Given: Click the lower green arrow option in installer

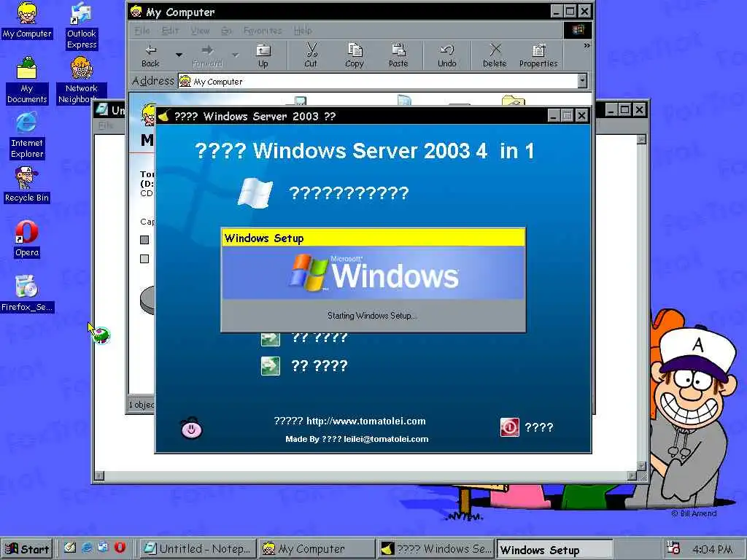Looking at the screenshot, I should tap(271, 366).
